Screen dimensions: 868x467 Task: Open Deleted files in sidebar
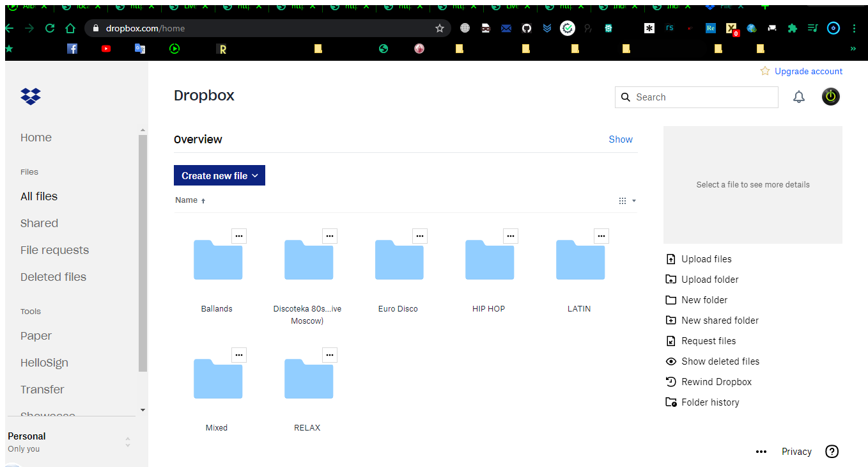[53, 277]
